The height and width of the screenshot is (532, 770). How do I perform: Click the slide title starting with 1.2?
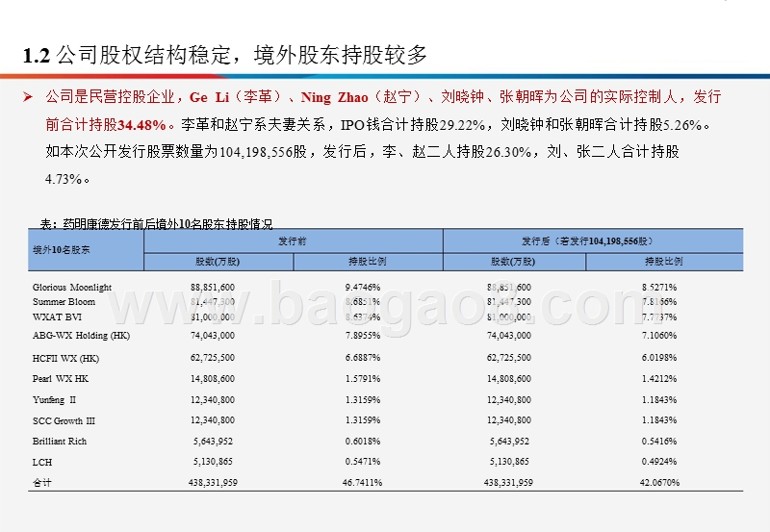[x=225, y=55]
